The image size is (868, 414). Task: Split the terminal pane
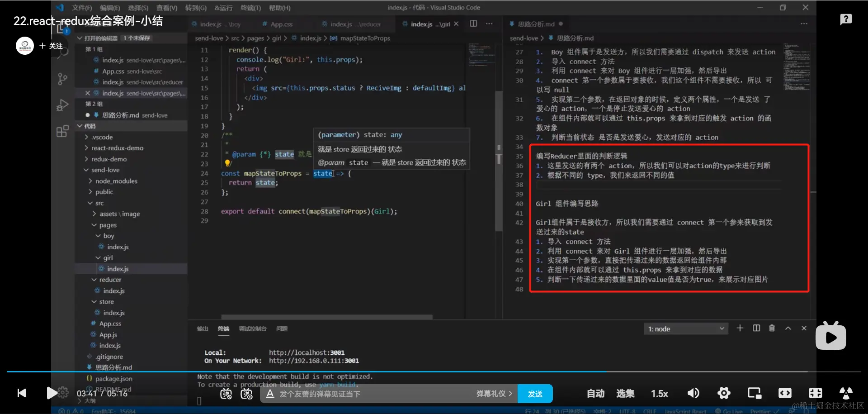756,328
